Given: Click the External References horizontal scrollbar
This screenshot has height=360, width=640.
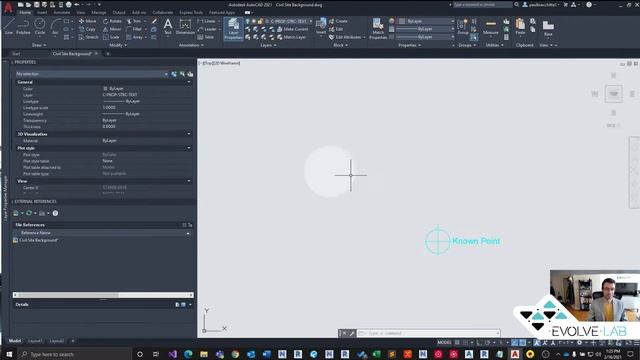Looking at the screenshot, I should point(103,295).
